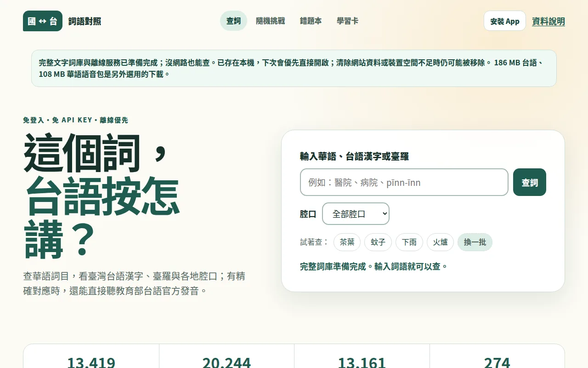Click the 輸入華語、台語漢字或臺羅 label
Image resolution: width=588 pixels, height=368 pixels.
(x=354, y=156)
